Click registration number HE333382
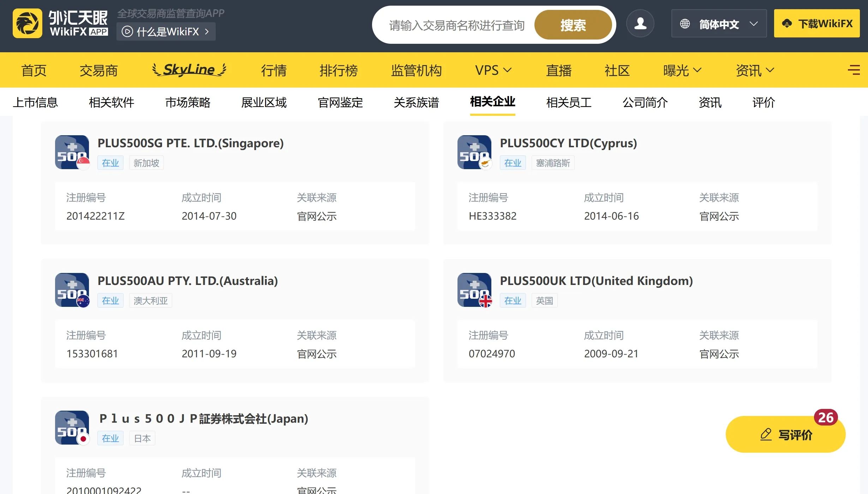Viewport: 868px width, 494px height. 492,216
